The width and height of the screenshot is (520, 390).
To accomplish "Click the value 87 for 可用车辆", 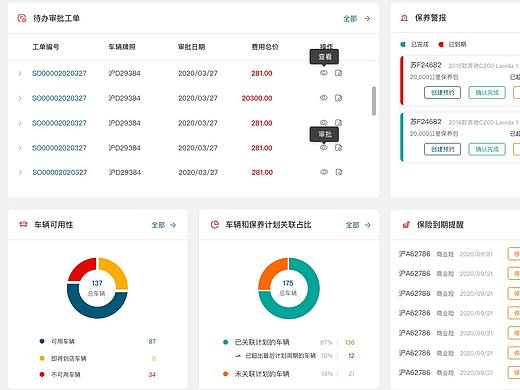I will click(152, 341).
